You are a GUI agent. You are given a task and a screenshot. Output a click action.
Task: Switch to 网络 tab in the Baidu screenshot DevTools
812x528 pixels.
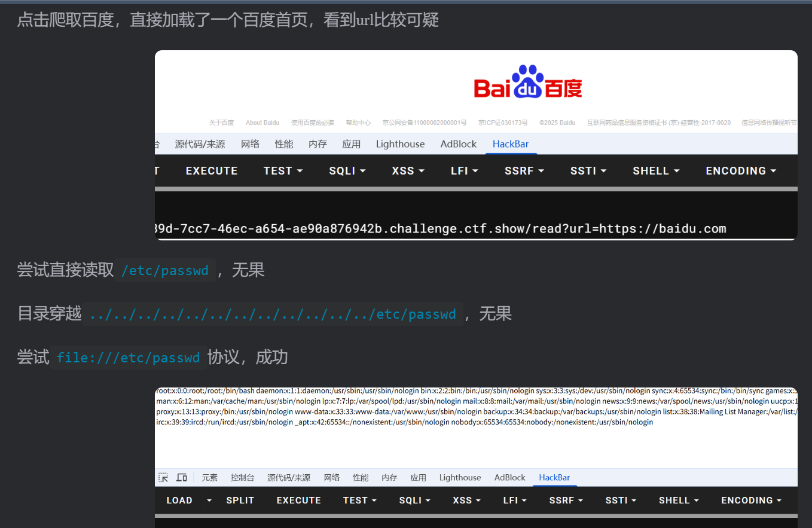(x=251, y=144)
